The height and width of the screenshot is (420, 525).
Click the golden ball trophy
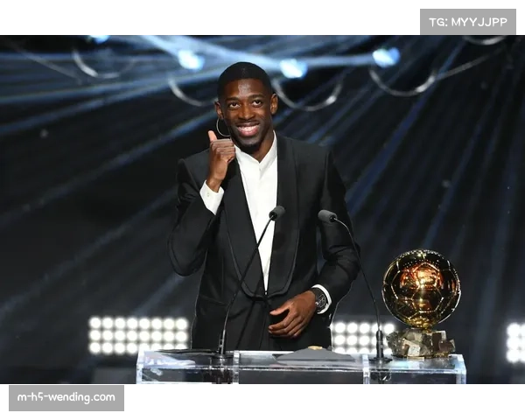point(421,289)
